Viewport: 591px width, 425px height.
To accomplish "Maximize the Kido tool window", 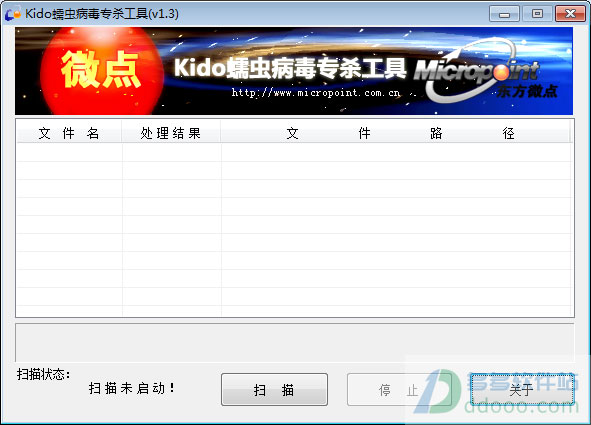I will click(x=537, y=14).
